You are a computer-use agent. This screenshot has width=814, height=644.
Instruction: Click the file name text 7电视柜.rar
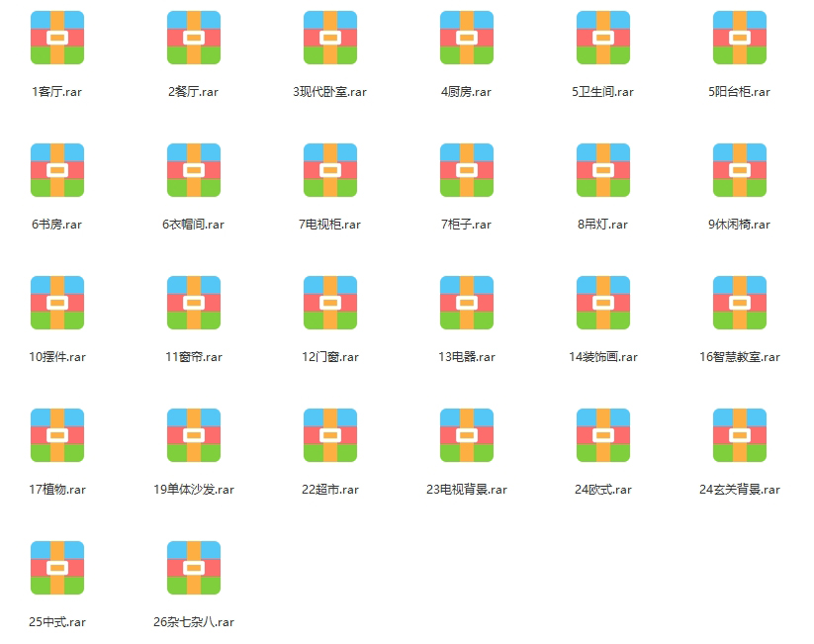click(x=330, y=225)
